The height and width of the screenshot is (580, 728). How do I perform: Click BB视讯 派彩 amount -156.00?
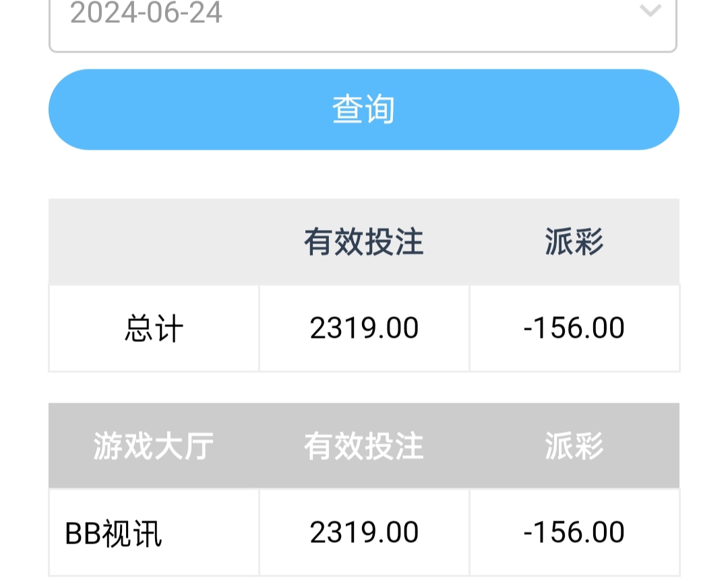pos(574,533)
